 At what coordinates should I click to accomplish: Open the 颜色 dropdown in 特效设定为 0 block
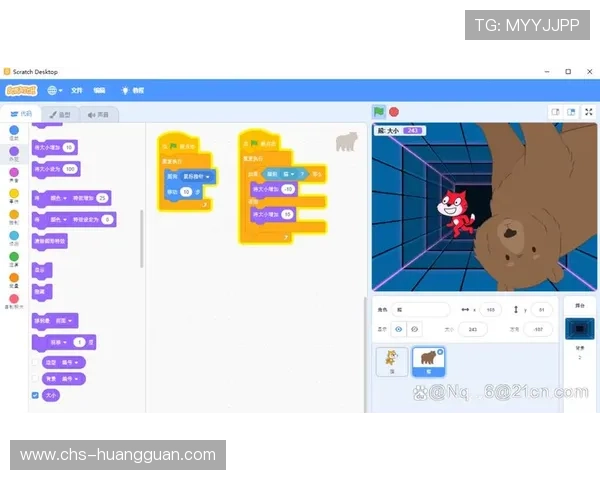58,220
